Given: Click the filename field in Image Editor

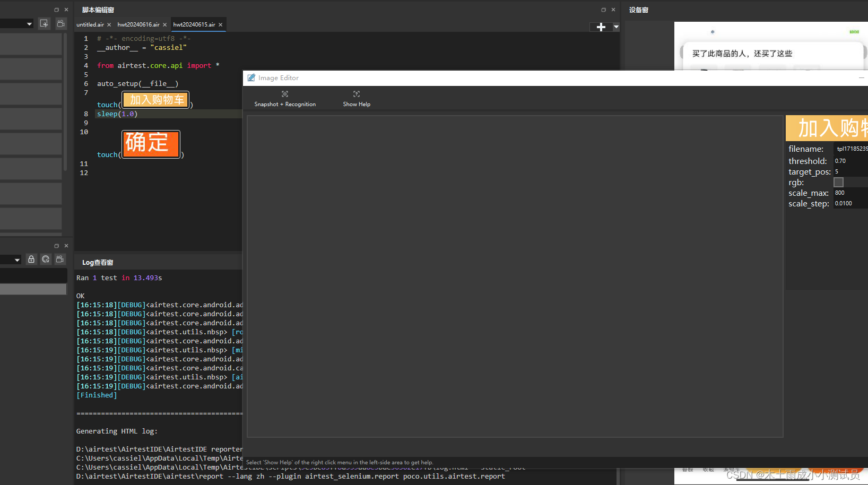Looking at the screenshot, I should 851,149.
